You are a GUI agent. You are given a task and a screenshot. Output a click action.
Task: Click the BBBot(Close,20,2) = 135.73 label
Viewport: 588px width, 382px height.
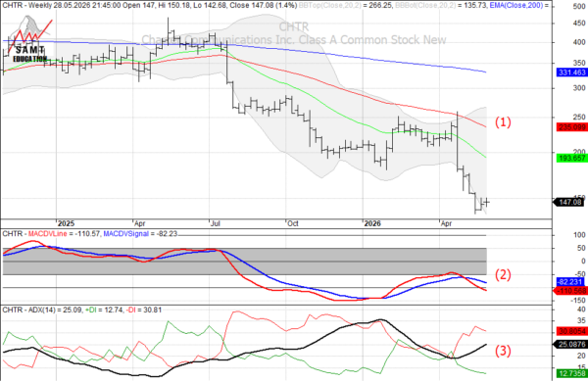point(441,6)
